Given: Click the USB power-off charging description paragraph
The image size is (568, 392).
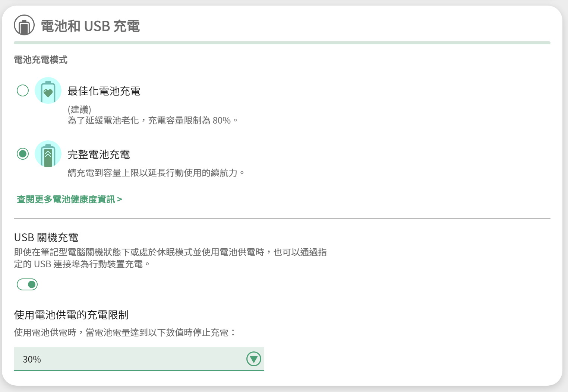Looking at the screenshot, I should (x=170, y=258).
